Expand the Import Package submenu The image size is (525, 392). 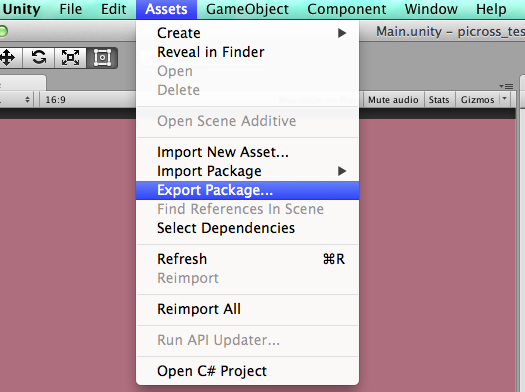(x=247, y=171)
